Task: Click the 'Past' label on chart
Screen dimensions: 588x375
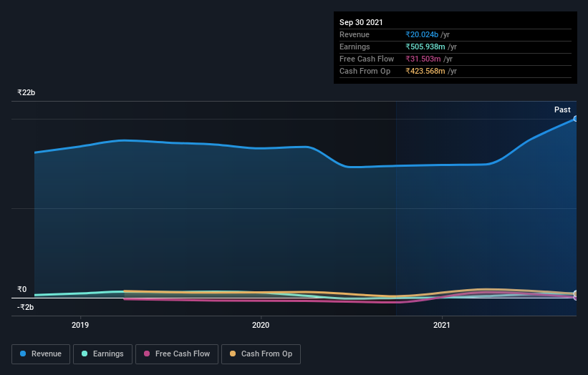Action: (562, 109)
